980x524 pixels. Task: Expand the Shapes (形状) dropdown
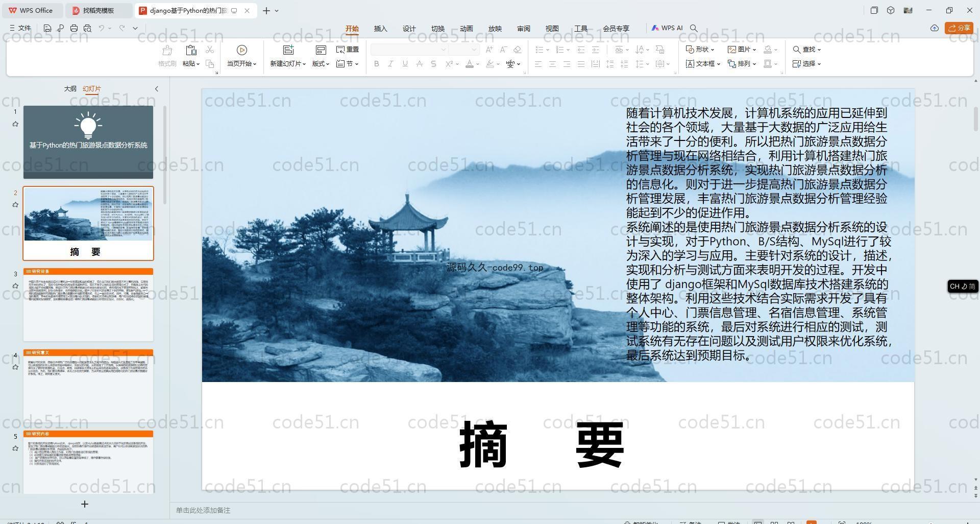click(700, 50)
